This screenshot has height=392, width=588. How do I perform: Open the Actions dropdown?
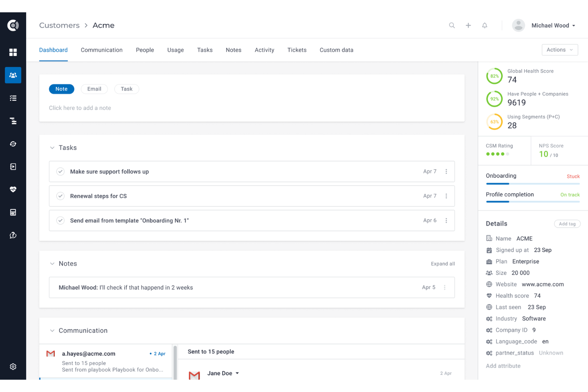(559, 50)
